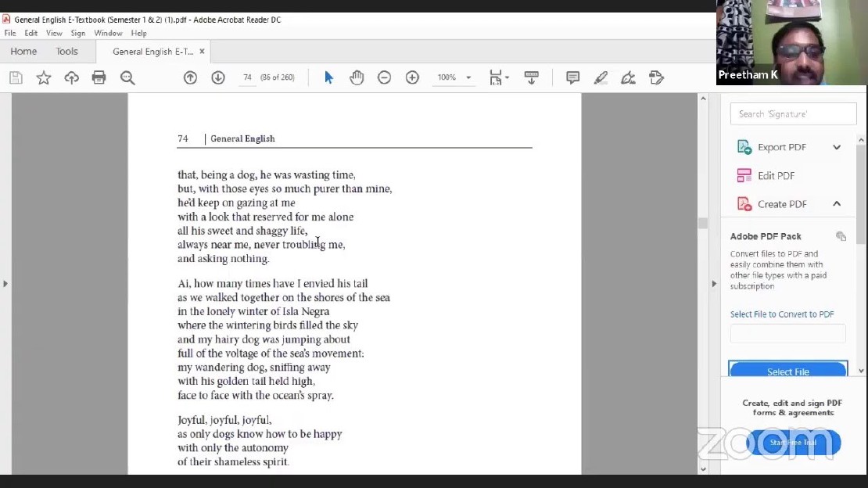Click the Select File button
The height and width of the screenshot is (488, 868).
(787, 370)
